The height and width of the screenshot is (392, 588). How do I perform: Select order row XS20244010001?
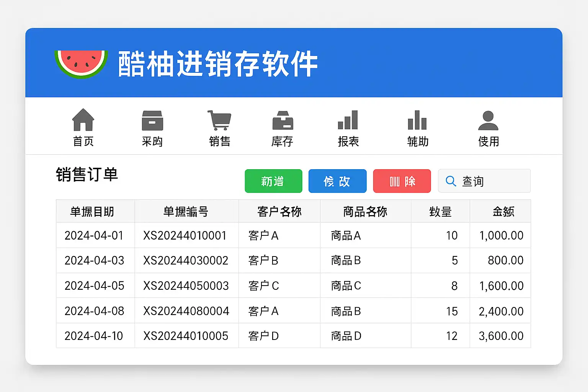click(x=185, y=235)
